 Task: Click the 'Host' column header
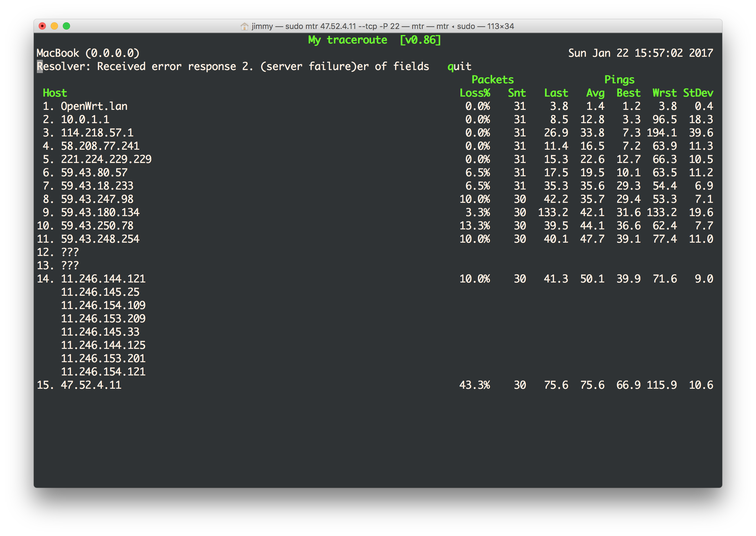(55, 93)
